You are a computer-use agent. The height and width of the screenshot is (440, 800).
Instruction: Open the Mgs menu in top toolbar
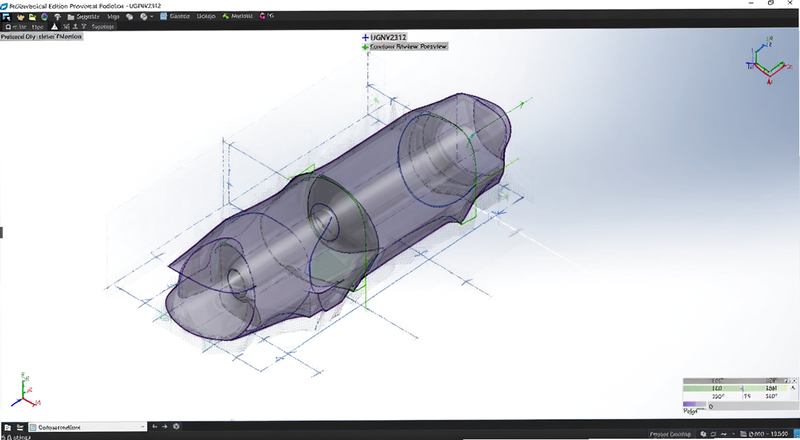coord(113,16)
